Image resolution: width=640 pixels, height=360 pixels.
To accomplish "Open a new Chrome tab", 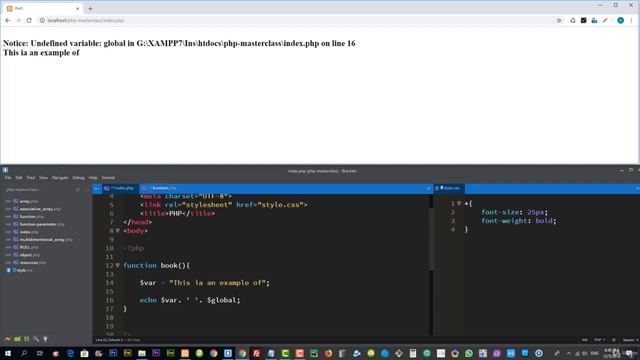I will point(90,8).
